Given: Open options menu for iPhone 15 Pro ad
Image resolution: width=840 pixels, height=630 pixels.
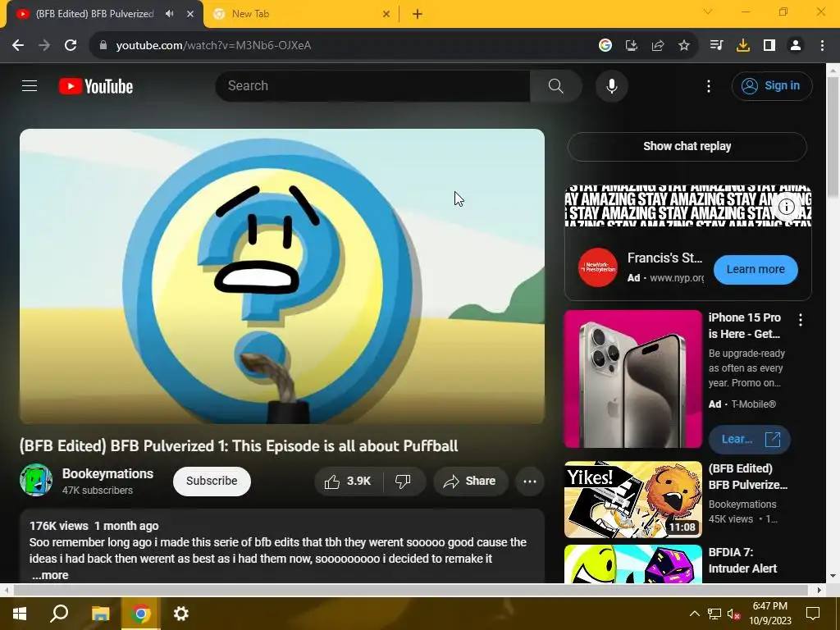Looking at the screenshot, I should [x=801, y=320].
